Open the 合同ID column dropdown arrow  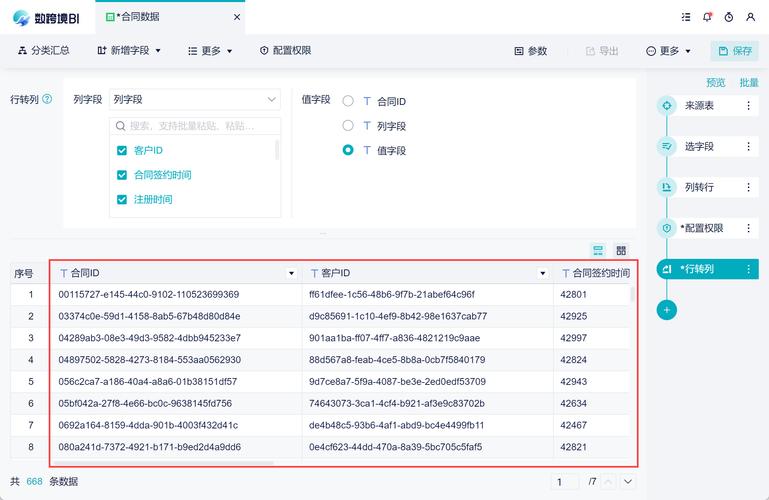291,273
